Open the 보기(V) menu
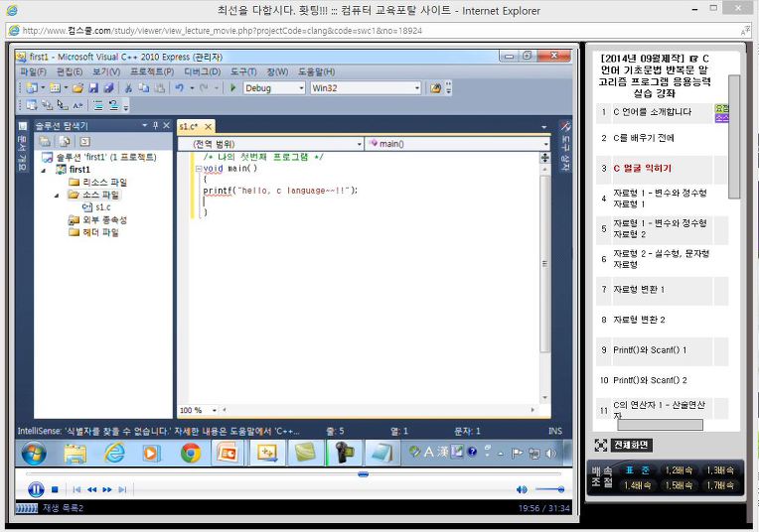This screenshot has width=759, height=532. click(106, 71)
